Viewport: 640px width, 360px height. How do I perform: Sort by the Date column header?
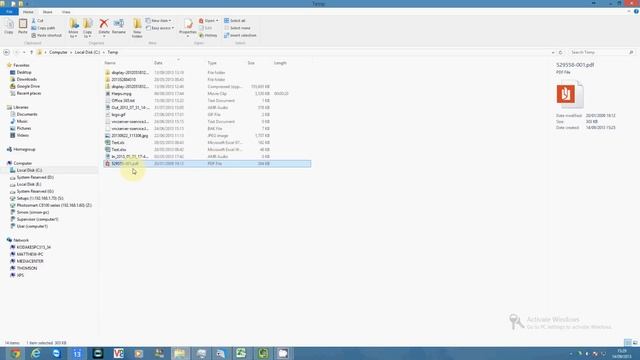[x=158, y=63]
